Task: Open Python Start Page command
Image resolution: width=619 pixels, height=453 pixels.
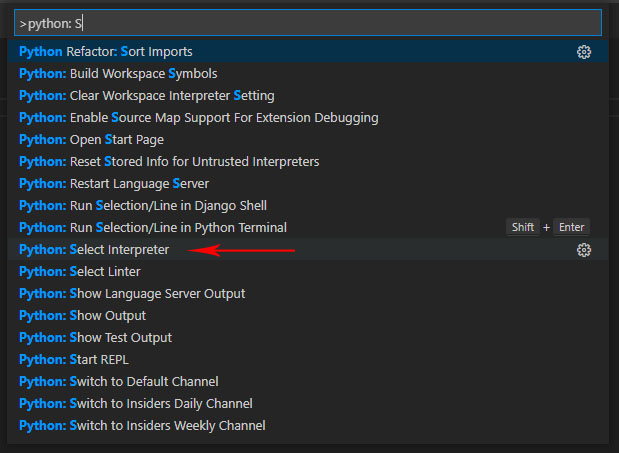Action: [x=91, y=139]
